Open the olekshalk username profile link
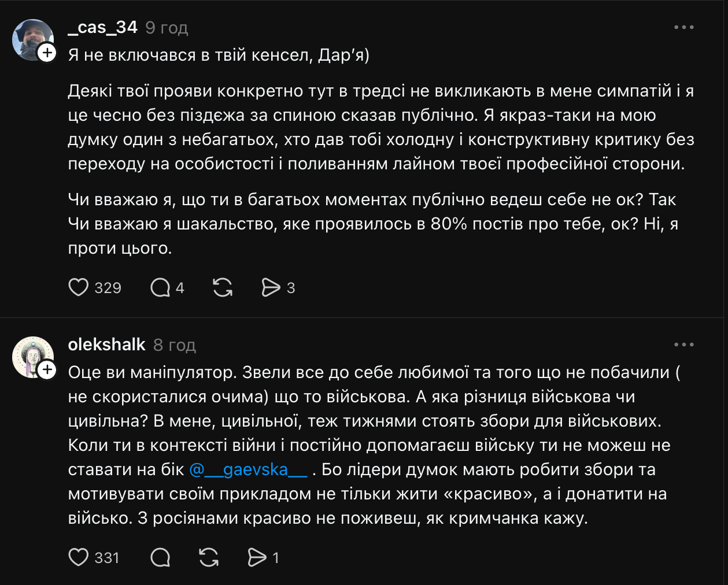 (106, 345)
